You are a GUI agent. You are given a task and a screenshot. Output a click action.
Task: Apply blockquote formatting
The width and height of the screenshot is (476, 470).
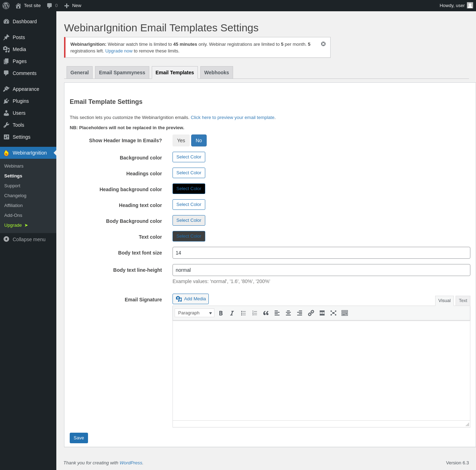coord(266,313)
